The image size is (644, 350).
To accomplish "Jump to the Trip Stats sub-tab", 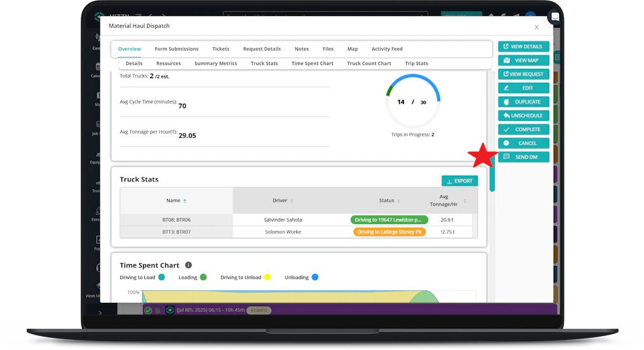I will click(416, 64).
